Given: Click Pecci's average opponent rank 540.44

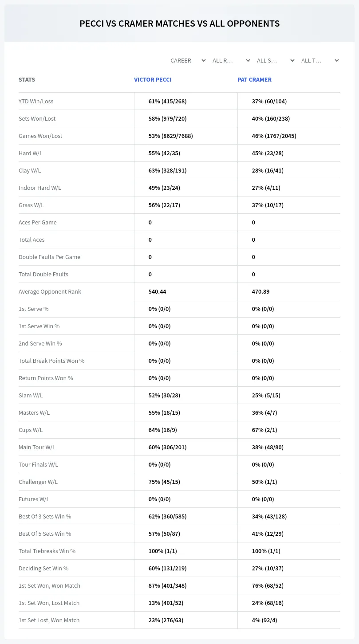Looking at the screenshot, I should 157,291.
